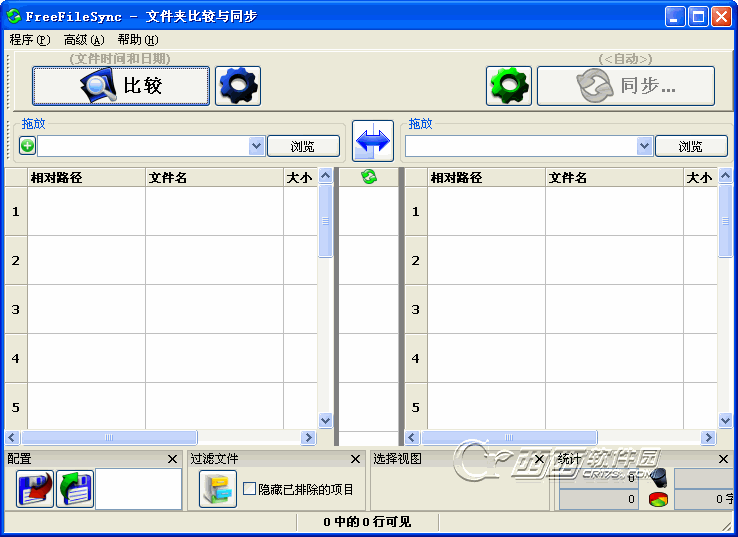Click the right grid vertical scrollbar thumb
Viewport: 738px width, 537px height.
click(x=725, y=221)
